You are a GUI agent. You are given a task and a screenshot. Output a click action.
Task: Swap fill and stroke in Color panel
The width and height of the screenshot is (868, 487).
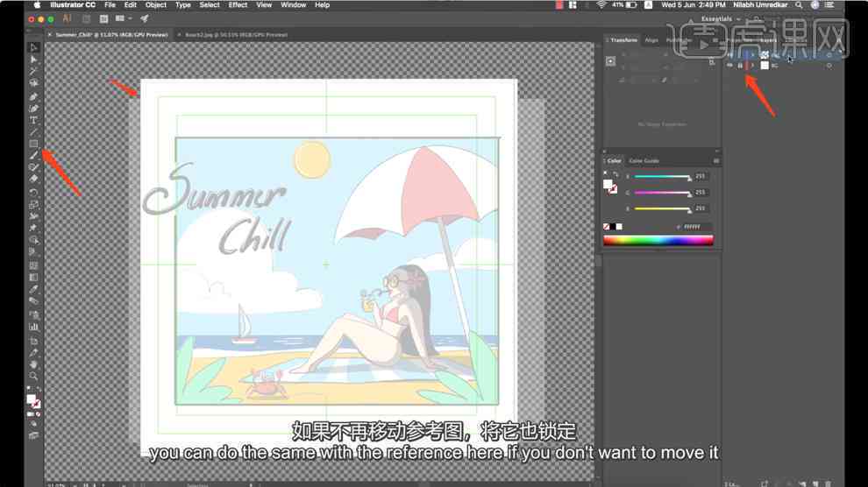click(615, 173)
